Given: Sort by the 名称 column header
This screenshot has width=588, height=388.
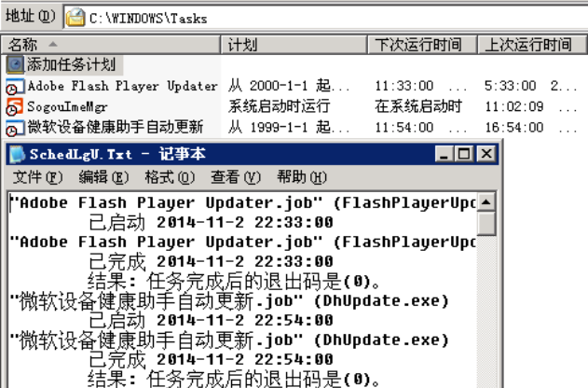Looking at the screenshot, I should click(x=111, y=45).
